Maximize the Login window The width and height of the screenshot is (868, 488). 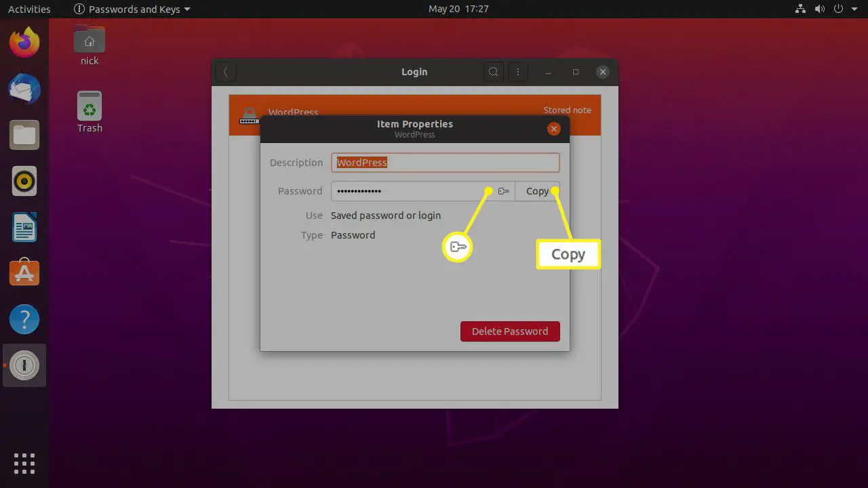(576, 72)
